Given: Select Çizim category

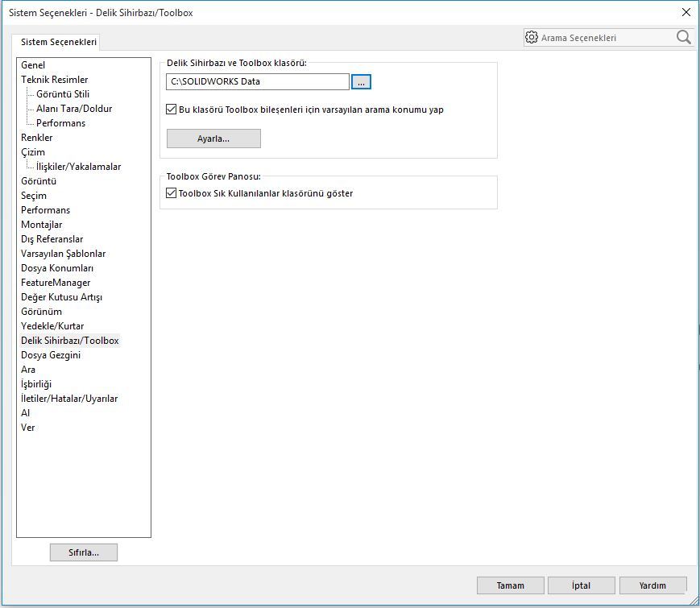Looking at the screenshot, I should pyautogui.click(x=33, y=151).
